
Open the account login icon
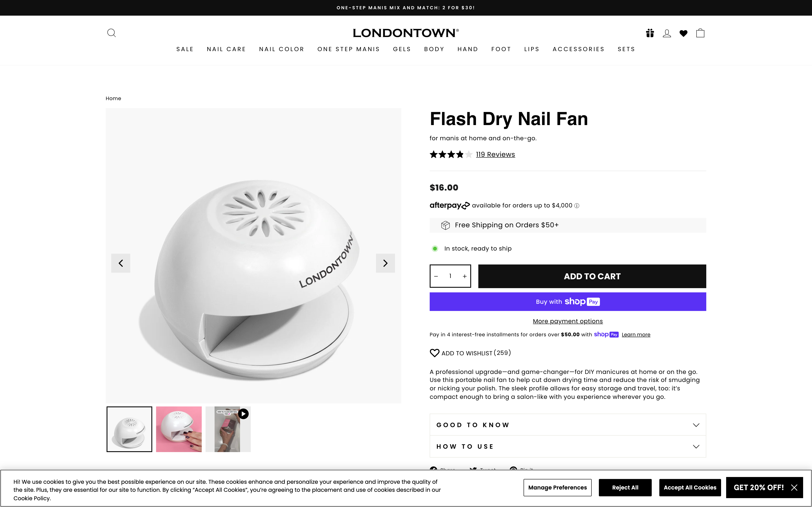pos(667,33)
